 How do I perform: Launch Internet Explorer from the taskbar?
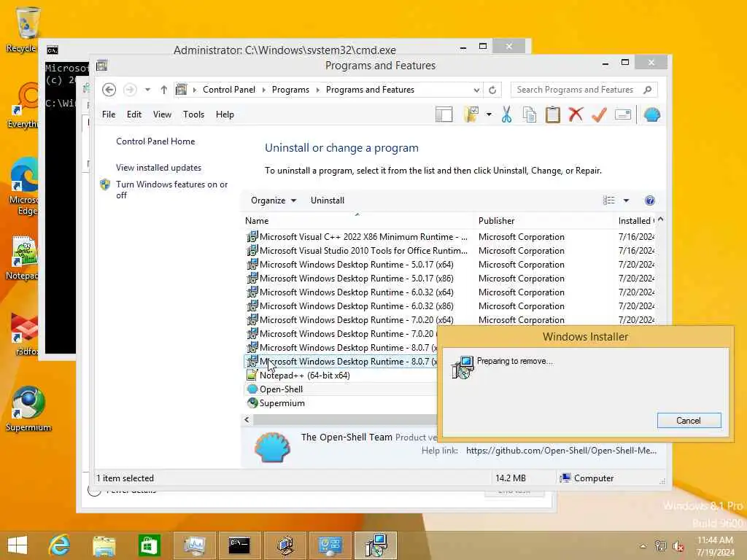click(x=60, y=545)
